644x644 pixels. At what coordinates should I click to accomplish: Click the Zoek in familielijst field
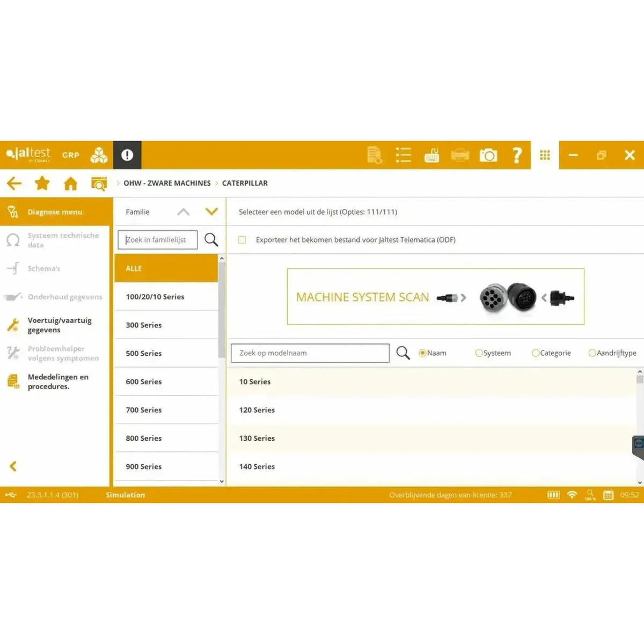[158, 240]
